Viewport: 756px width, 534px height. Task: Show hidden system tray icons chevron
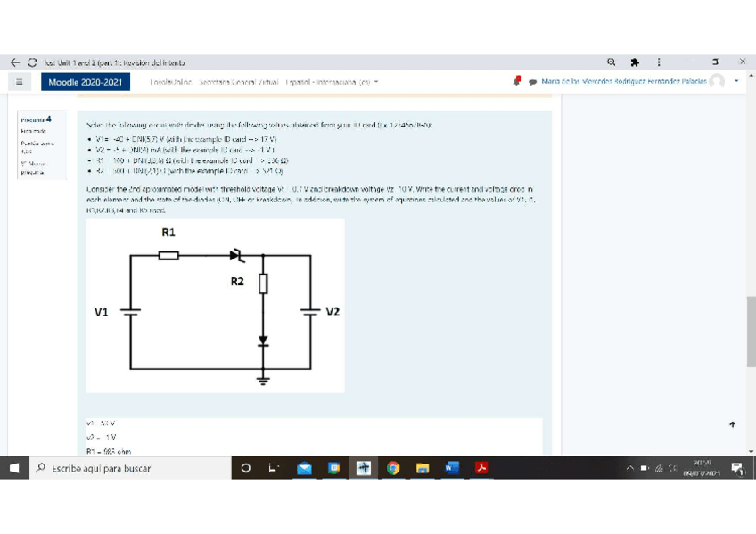point(629,468)
